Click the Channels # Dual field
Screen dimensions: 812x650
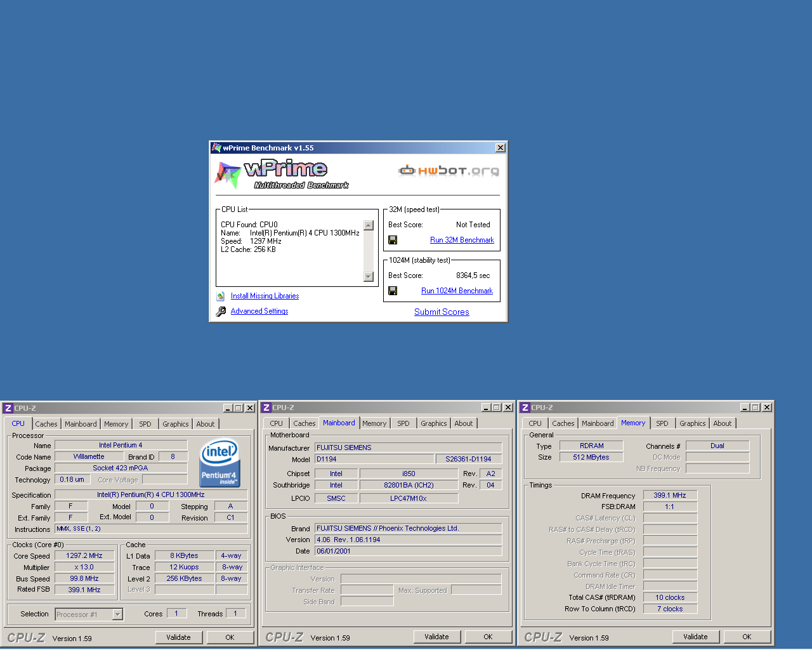(x=717, y=446)
